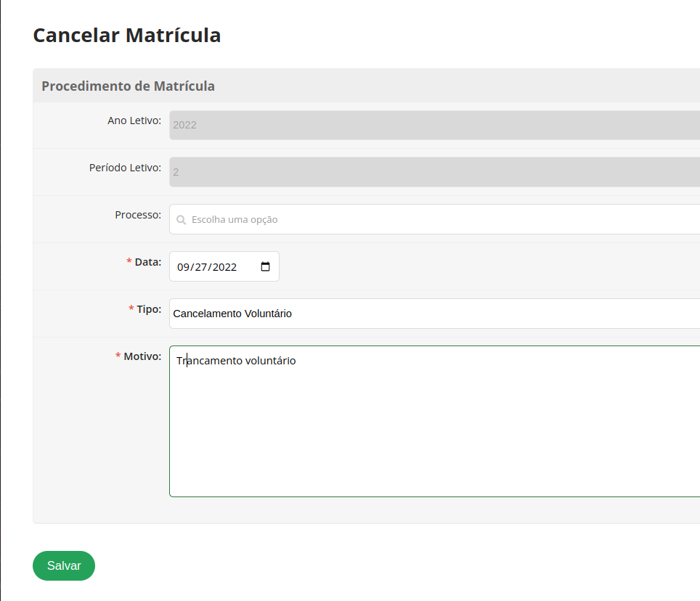Select the month '09' in Data field
This screenshot has width=700, height=601.
183,267
